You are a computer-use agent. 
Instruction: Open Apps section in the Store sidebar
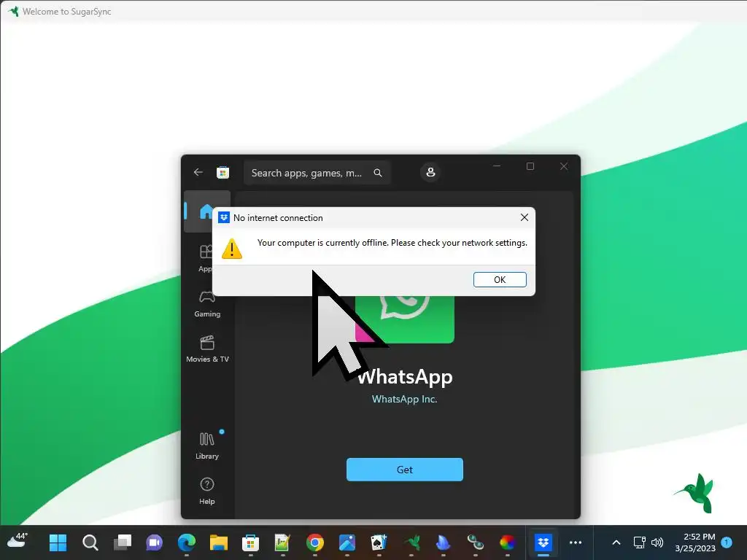point(206,258)
